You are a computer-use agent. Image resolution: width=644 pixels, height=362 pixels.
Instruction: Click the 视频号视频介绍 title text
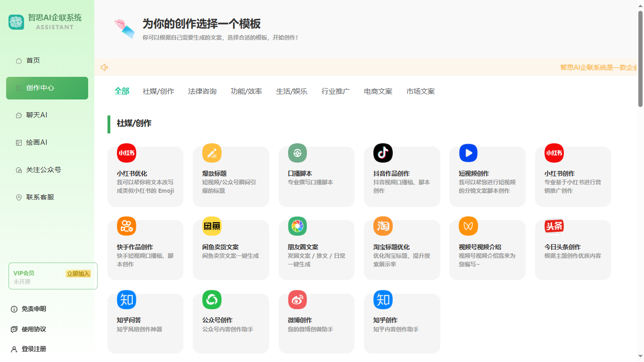[480, 247]
